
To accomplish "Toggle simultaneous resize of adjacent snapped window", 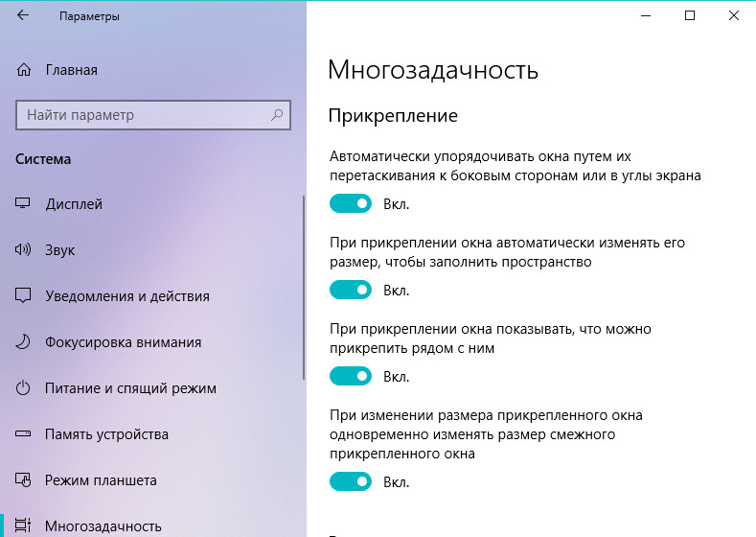I will [351, 481].
